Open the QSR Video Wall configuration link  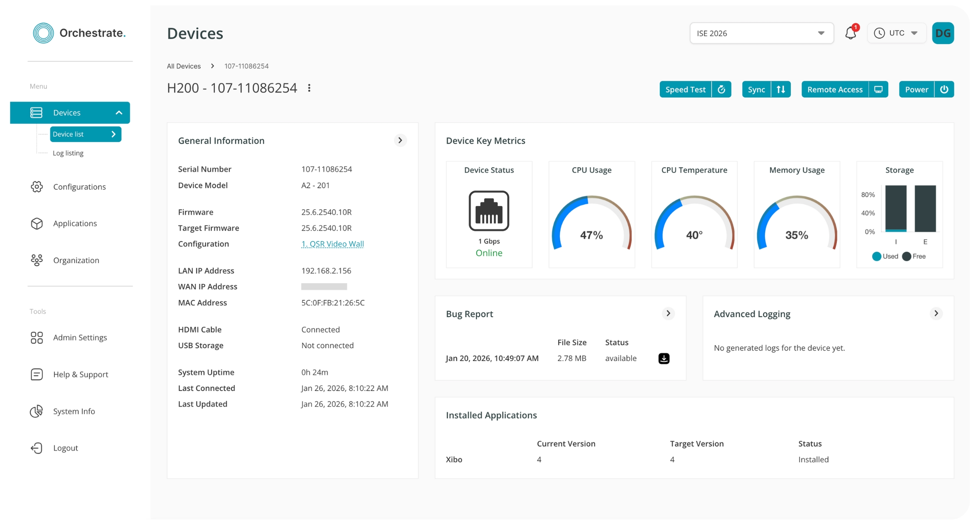(x=332, y=244)
